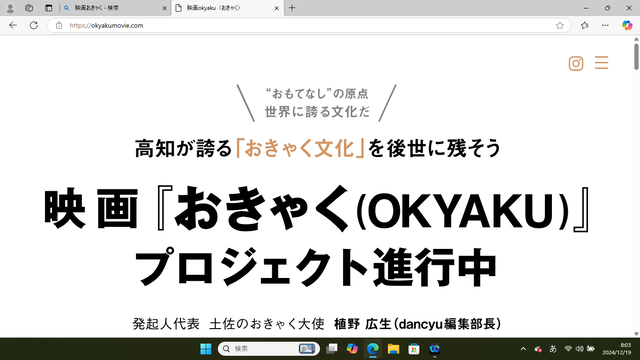The image size is (640, 360).
Task: Open Microsoft Store from taskbar
Action: [x=414, y=349]
